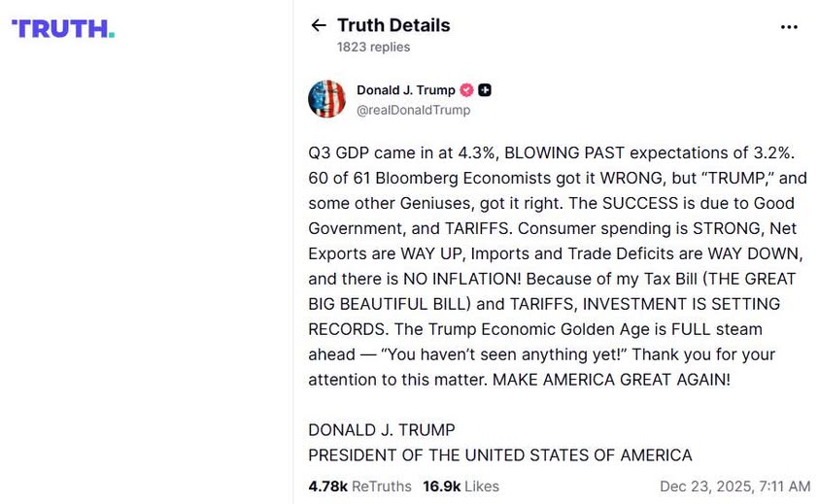Open Donald J. Trump's profile avatar
The width and height of the screenshot is (819, 504).
pos(327,99)
